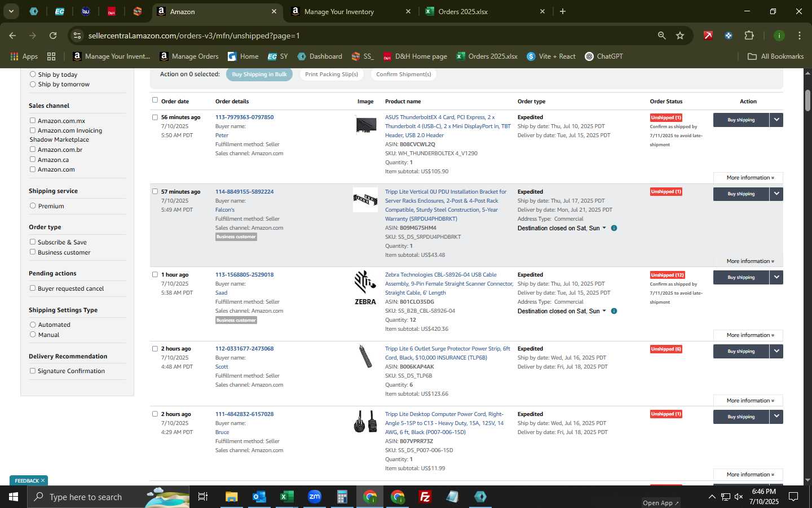The width and height of the screenshot is (812, 508).
Task: Expand Destination closed dropdown in Falcon's order
Action: coord(604,228)
